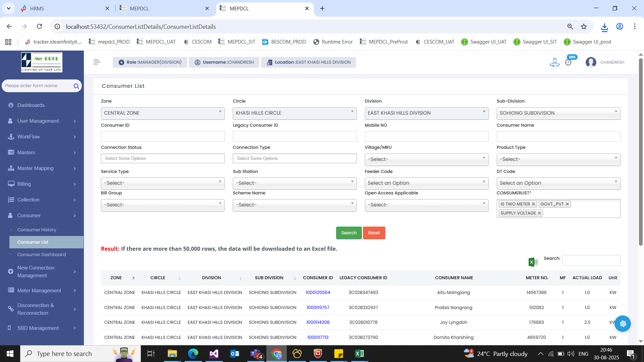
Task: Click the page vertical scrollbar
Action: click(x=640, y=151)
